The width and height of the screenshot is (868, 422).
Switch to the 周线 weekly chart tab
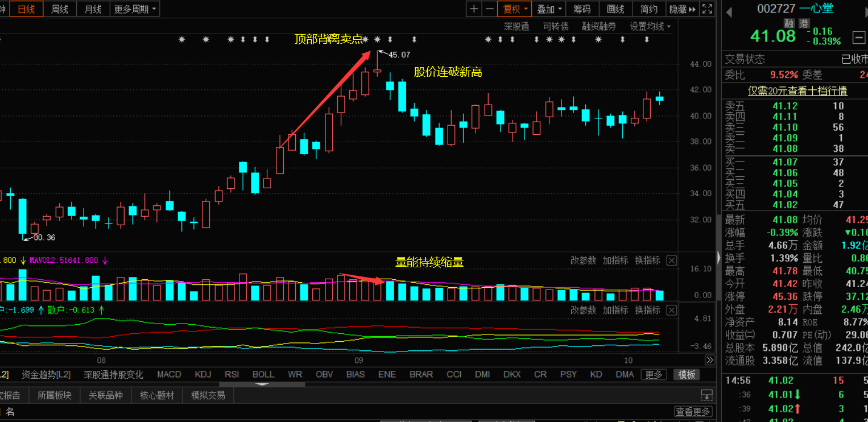point(60,9)
